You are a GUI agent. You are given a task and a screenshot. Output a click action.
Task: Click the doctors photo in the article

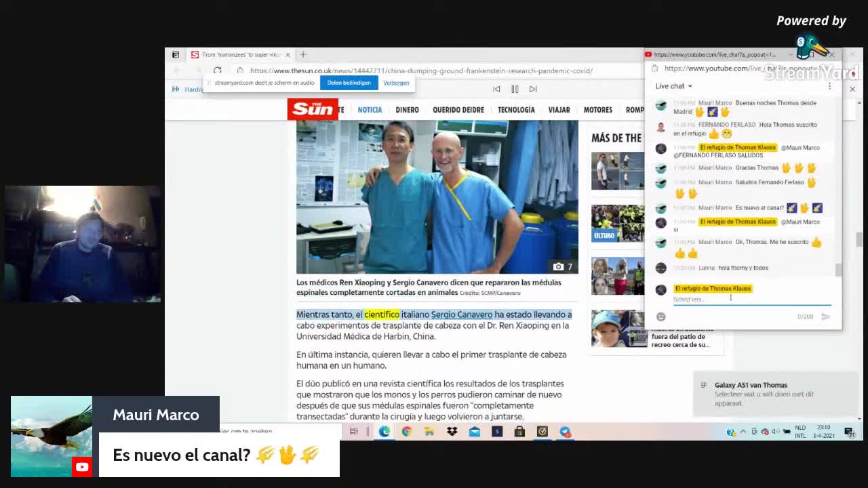437,197
